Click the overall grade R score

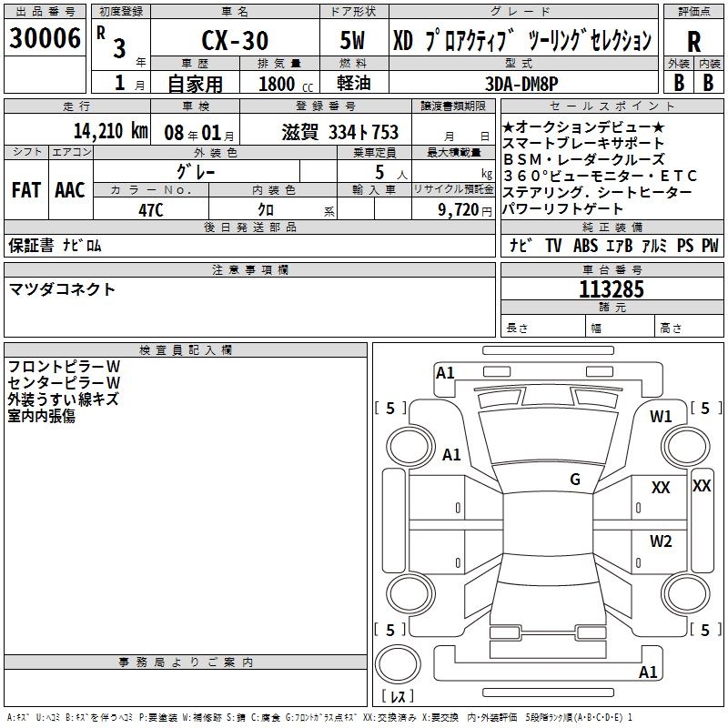pos(693,42)
